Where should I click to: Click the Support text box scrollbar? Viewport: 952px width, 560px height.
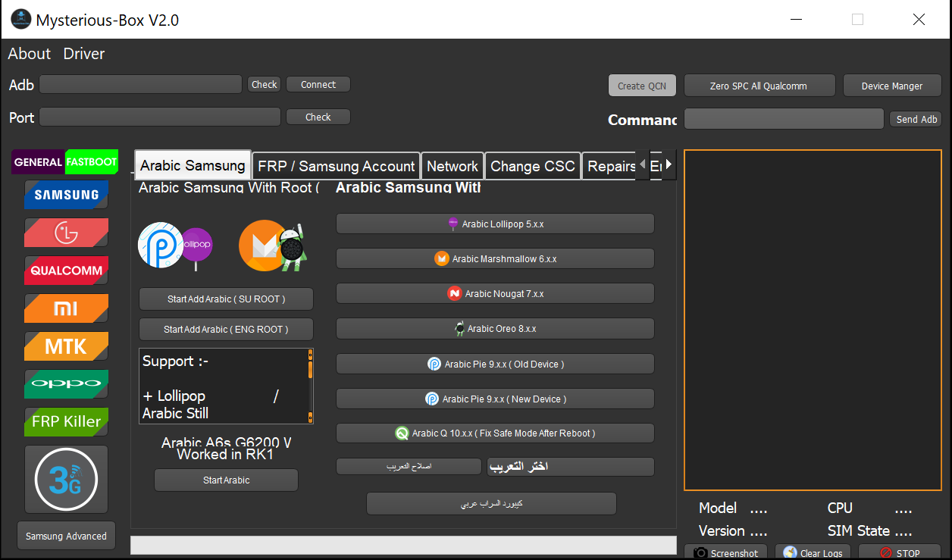[x=309, y=386]
